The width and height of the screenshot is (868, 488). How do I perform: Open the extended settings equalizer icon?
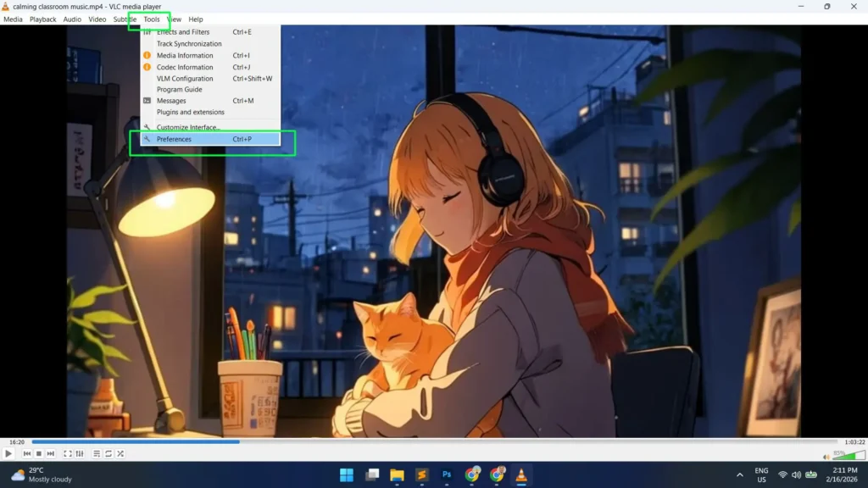(x=80, y=453)
